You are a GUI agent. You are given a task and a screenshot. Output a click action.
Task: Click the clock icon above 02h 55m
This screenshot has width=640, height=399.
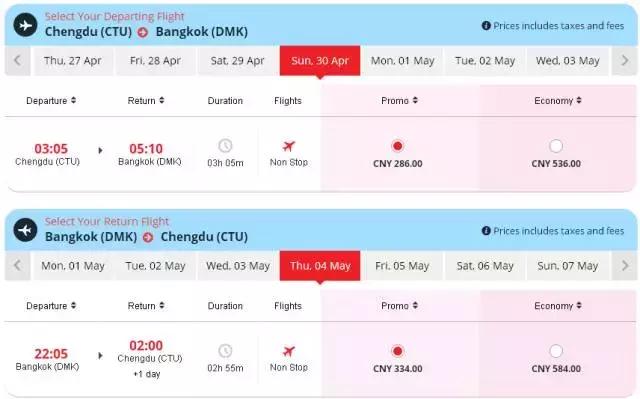pyautogui.click(x=225, y=351)
